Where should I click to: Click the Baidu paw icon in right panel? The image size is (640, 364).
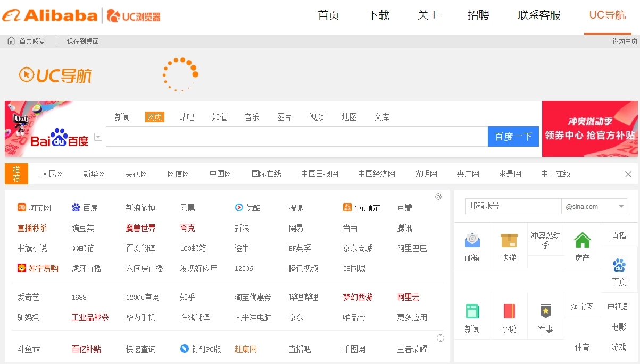point(619,265)
